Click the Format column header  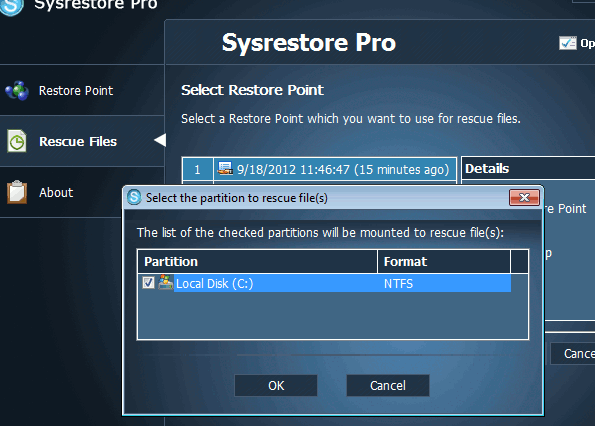pyautogui.click(x=444, y=261)
